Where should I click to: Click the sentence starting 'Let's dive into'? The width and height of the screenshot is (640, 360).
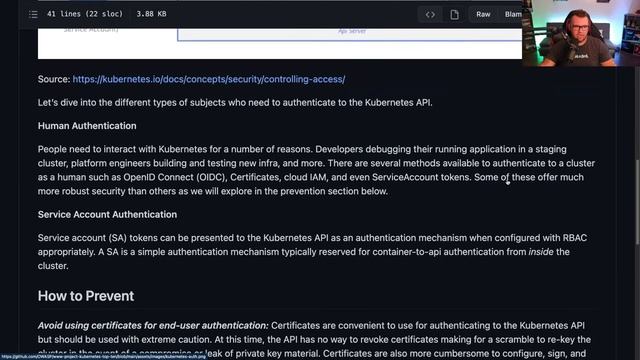[x=235, y=102]
